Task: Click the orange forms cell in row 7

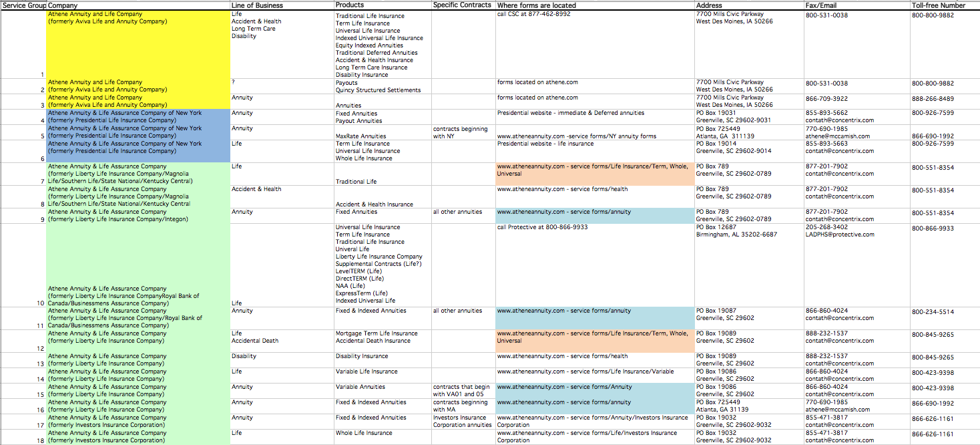Action: point(594,174)
